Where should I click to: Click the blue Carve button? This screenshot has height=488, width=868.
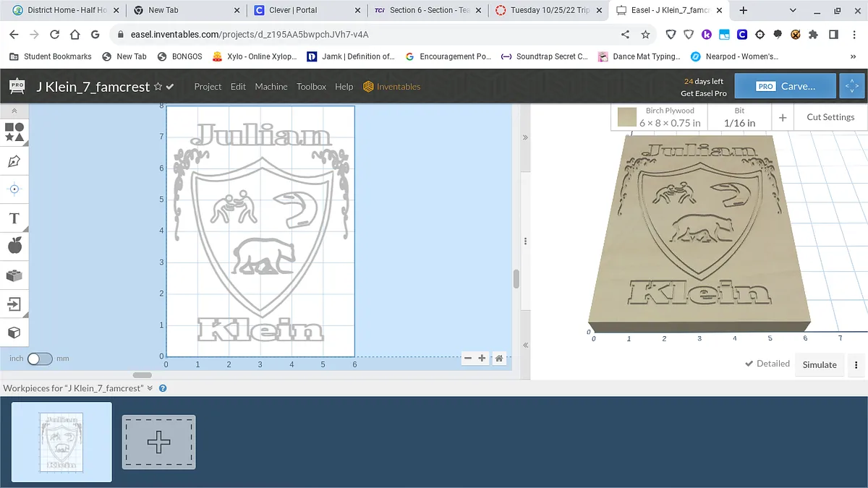[x=786, y=86]
